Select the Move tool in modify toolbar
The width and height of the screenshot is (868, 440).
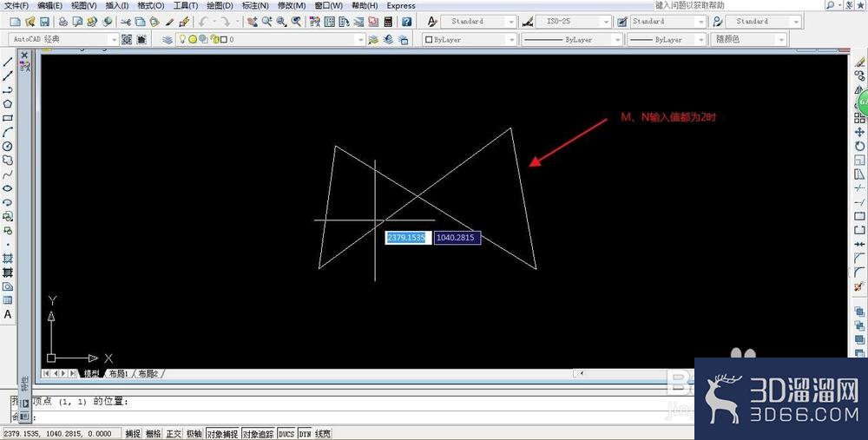859,132
